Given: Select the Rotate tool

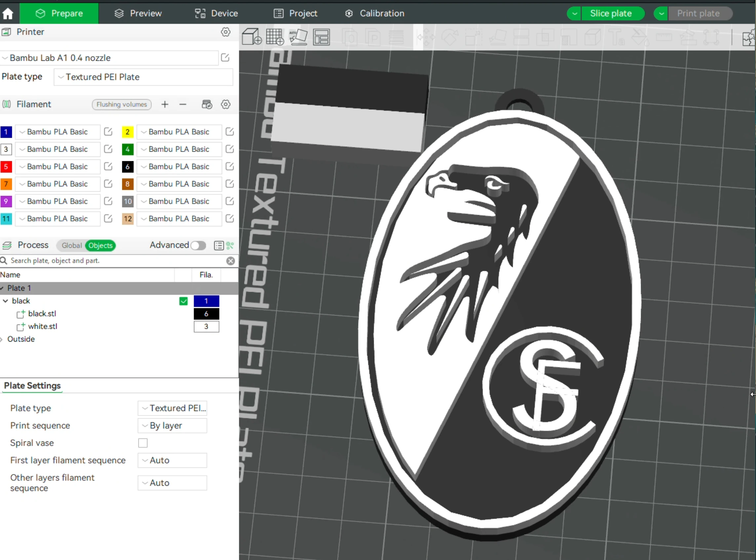Looking at the screenshot, I should coord(449,37).
